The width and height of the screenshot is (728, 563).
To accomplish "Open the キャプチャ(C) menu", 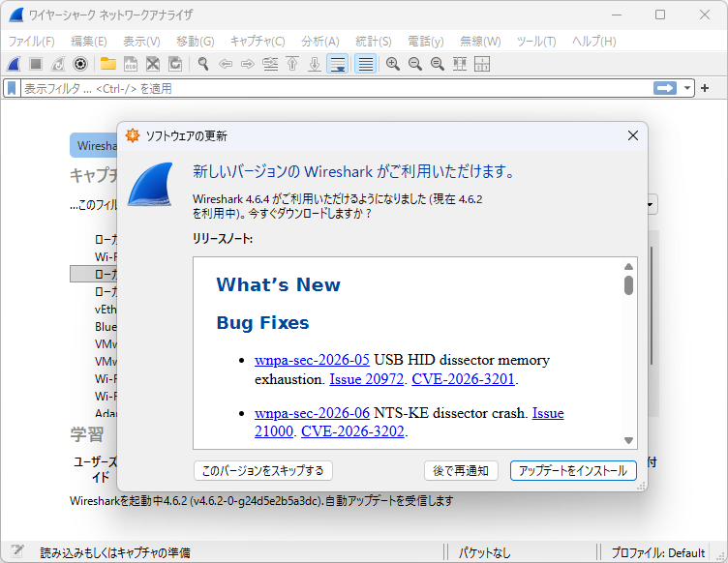I will pyautogui.click(x=258, y=42).
